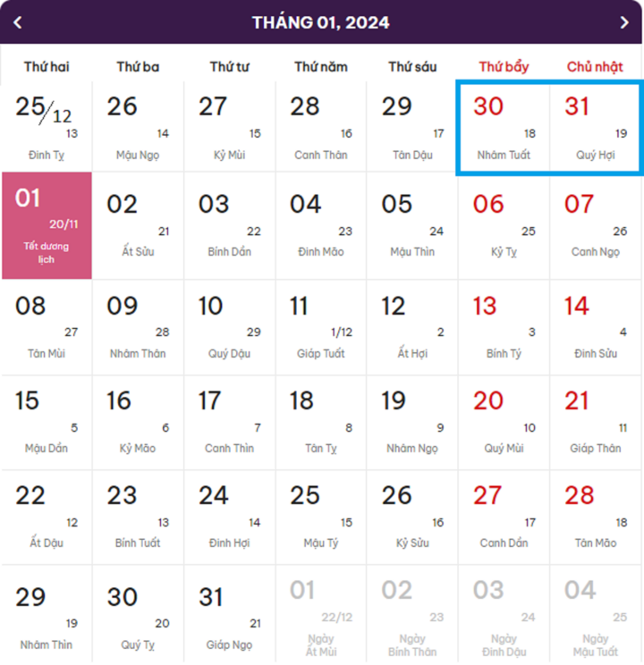Choose black 31 Giáp Ngọ in last row
644x665 pixels.
[x=229, y=614]
